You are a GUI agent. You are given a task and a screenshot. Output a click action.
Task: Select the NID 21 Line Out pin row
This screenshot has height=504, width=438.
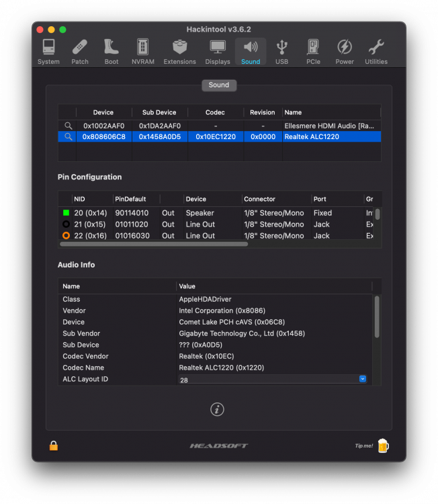216,224
